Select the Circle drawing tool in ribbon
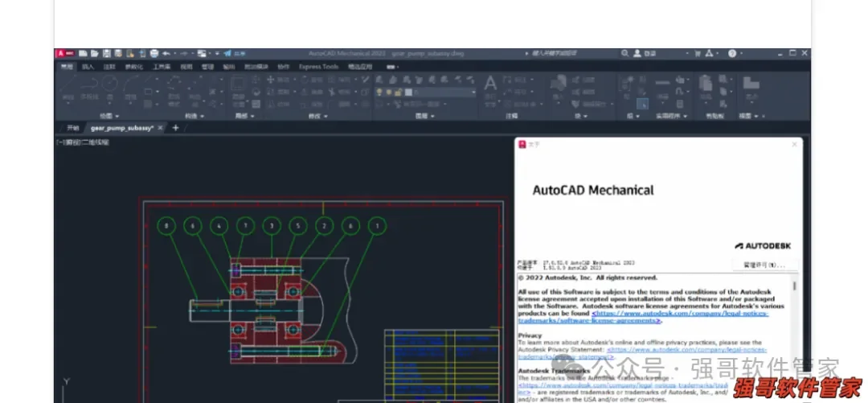Screen dimensions: 868x403 coord(109,84)
